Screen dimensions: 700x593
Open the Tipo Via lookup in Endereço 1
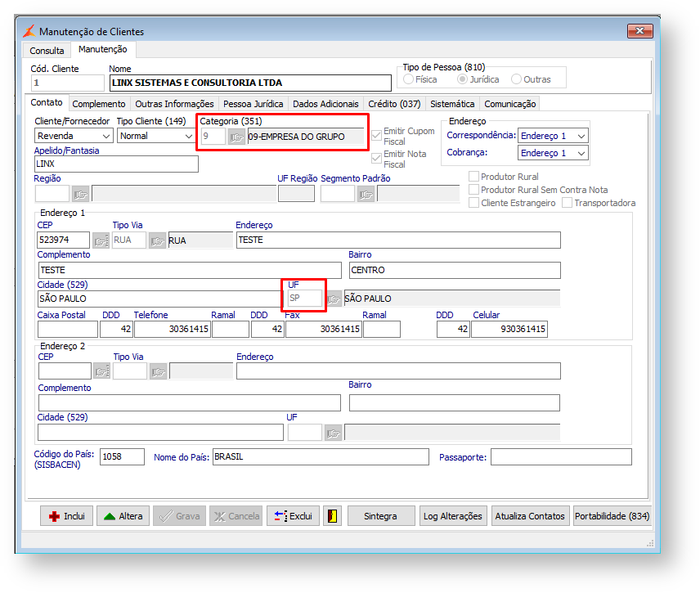pos(158,240)
